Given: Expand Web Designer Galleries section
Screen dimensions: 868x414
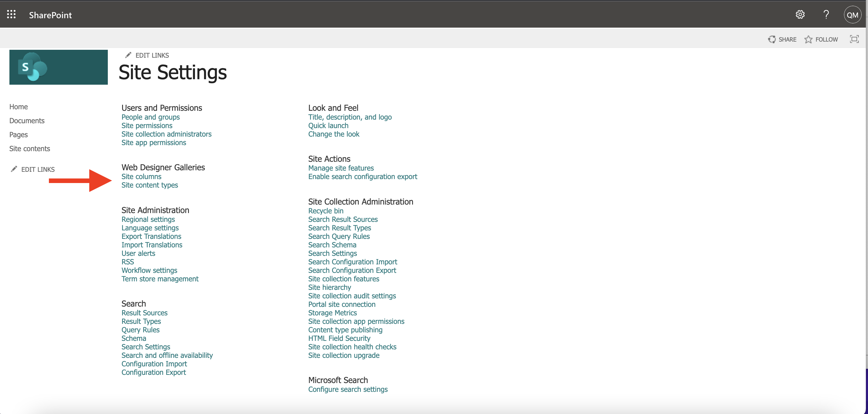Looking at the screenshot, I should tap(163, 167).
